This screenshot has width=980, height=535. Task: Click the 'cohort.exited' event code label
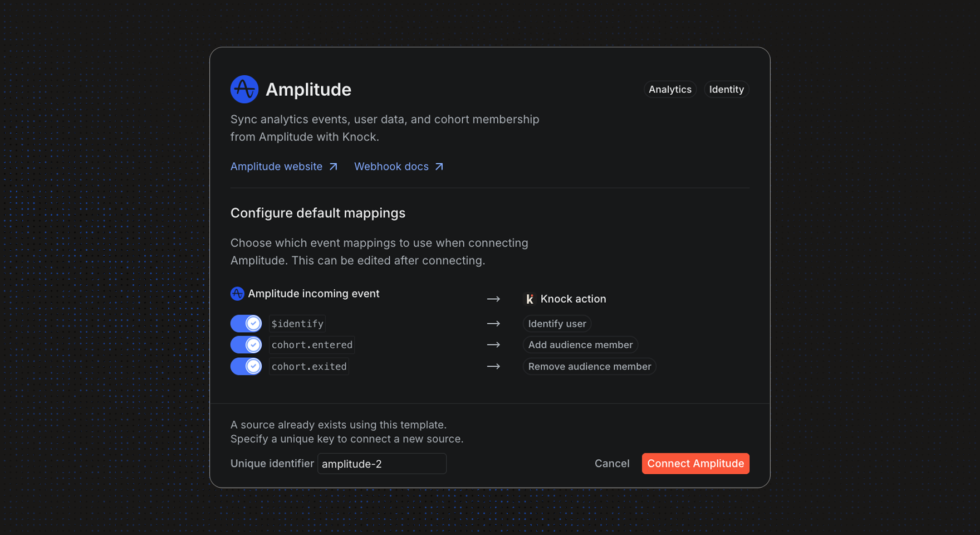[x=309, y=367]
